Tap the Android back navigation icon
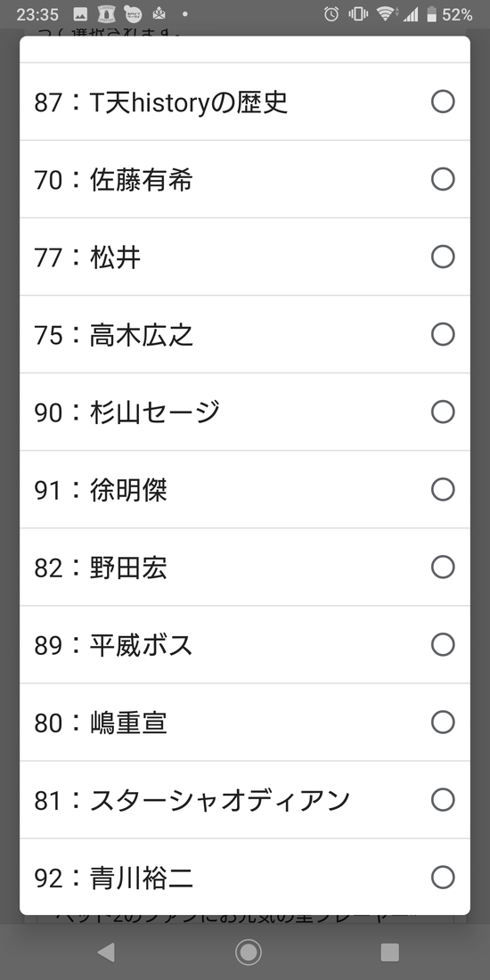This screenshot has width=490, height=980. pyautogui.click(x=106, y=951)
